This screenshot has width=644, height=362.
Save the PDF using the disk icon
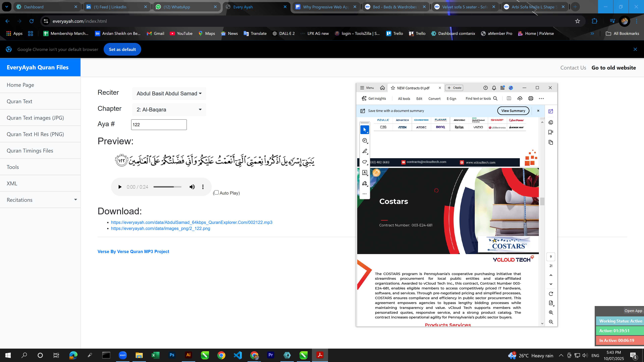(509, 98)
